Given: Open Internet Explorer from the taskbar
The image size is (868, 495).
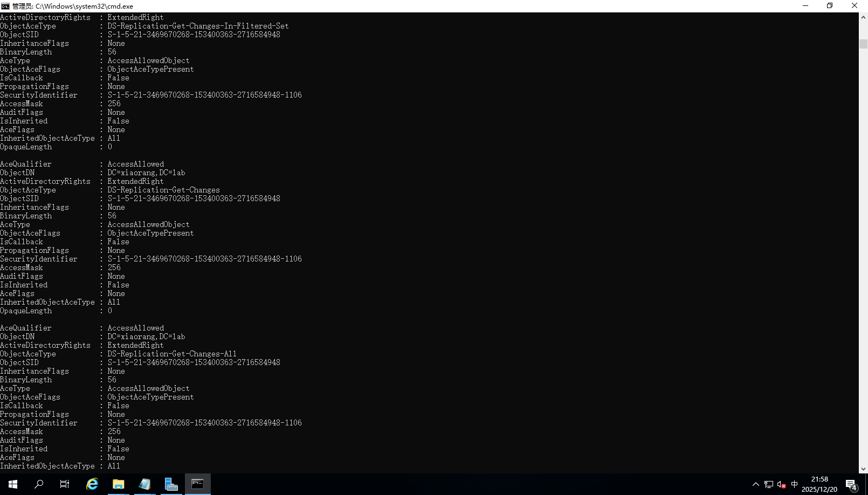Looking at the screenshot, I should [92, 484].
